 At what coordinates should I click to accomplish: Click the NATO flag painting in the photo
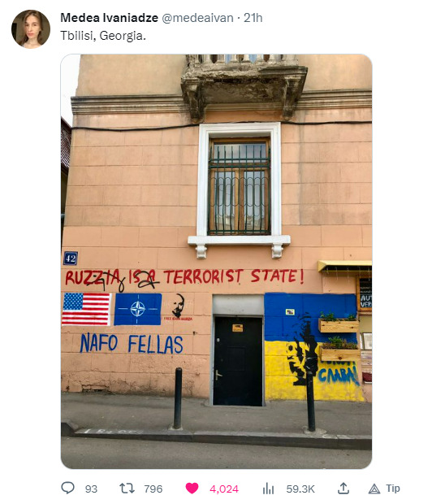coord(138,309)
